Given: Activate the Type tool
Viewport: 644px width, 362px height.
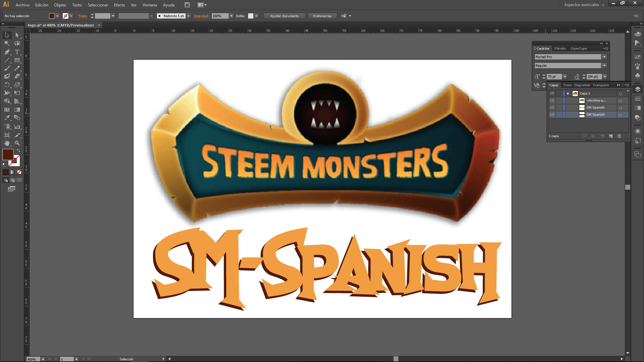Looking at the screenshot, I should [x=17, y=52].
